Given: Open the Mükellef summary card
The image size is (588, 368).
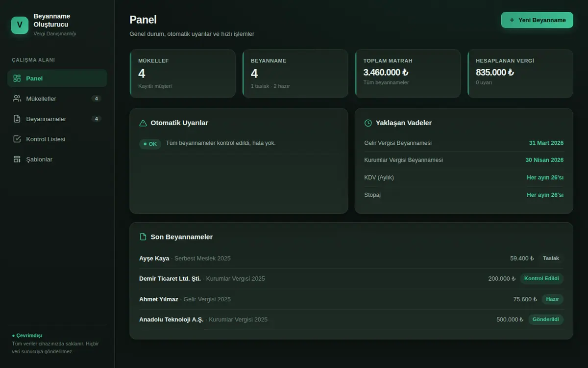Looking at the screenshot, I should pos(182,74).
